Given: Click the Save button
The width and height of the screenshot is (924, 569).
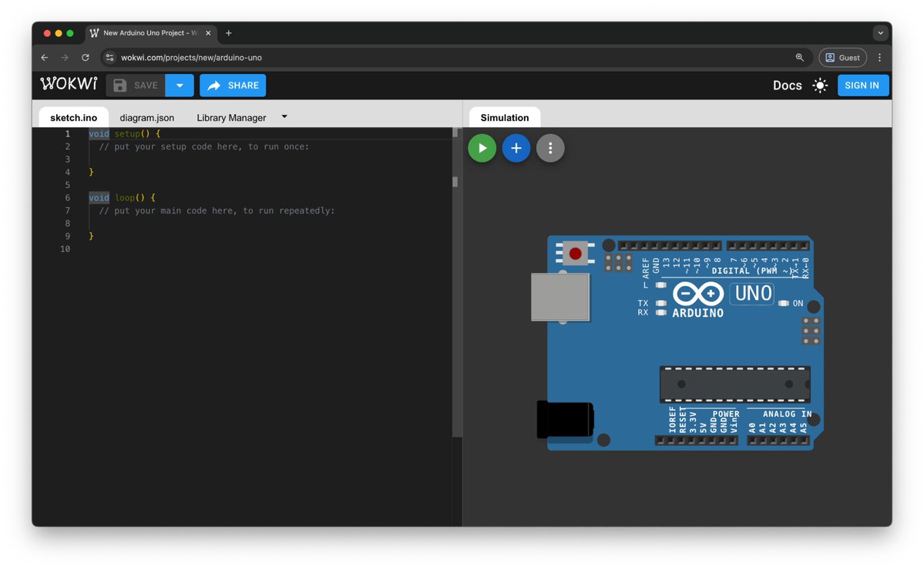Looking at the screenshot, I should [136, 86].
